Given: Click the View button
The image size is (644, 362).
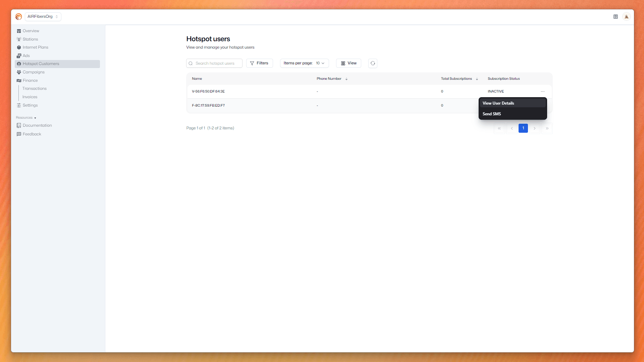Looking at the screenshot, I should pos(348,63).
